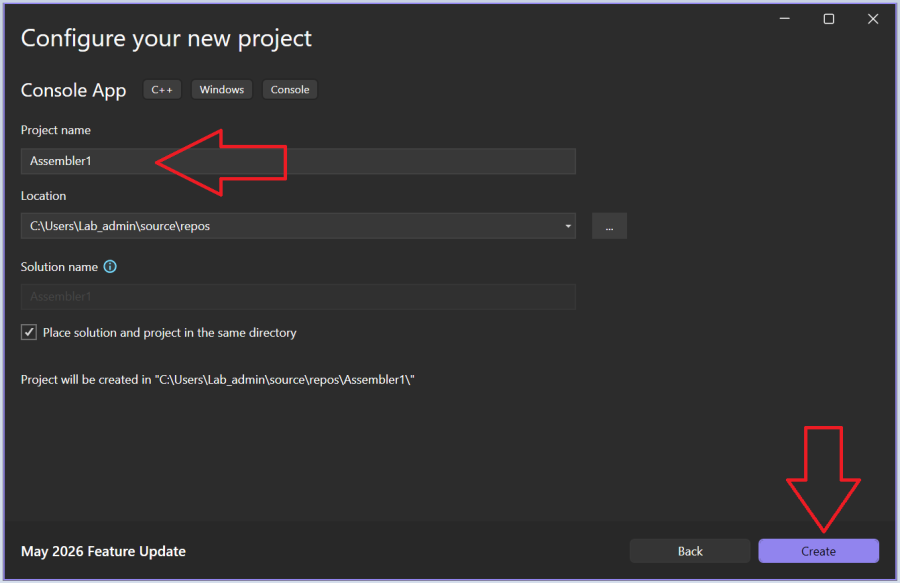The width and height of the screenshot is (900, 583).
Task: Select the Windows tag
Action: [x=222, y=90]
